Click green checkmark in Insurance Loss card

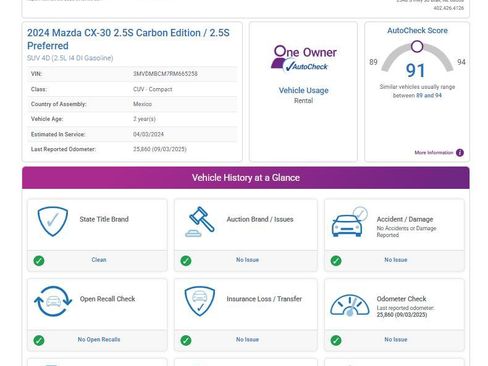tap(186, 340)
